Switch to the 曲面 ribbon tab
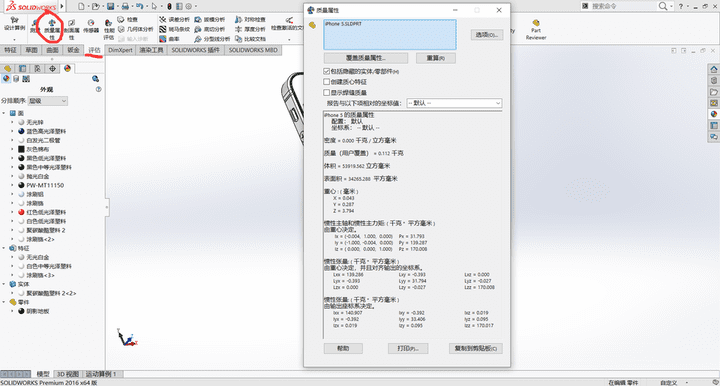Image resolution: width=720 pixels, height=386 pixels. pyautogui.click(x=53, y=50)
